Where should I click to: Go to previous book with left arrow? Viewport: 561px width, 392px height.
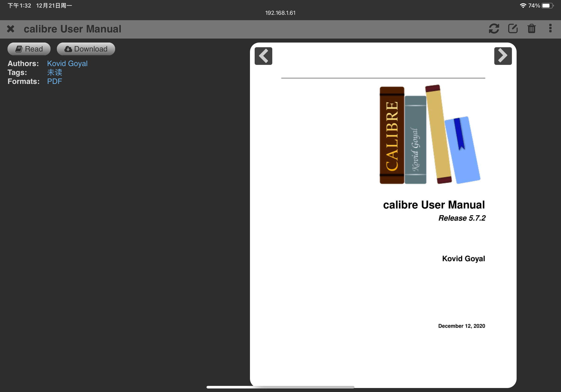point(263,56)
